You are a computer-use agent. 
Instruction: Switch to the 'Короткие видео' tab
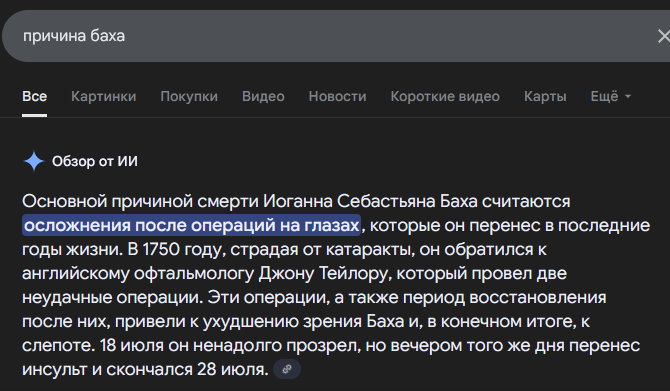445,97
